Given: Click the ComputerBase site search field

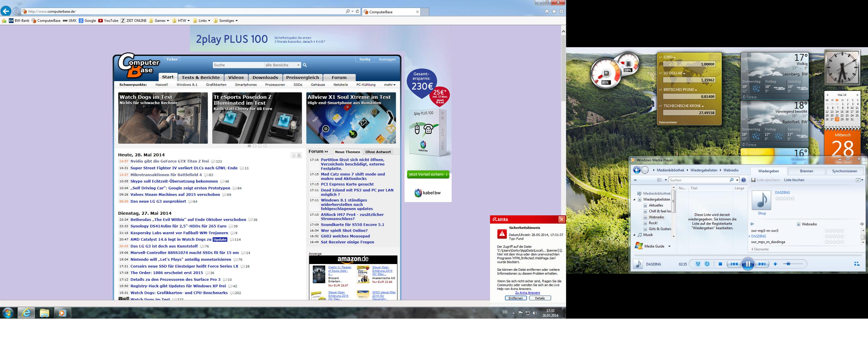Looking at the screenshot, I should pos(238,65).
